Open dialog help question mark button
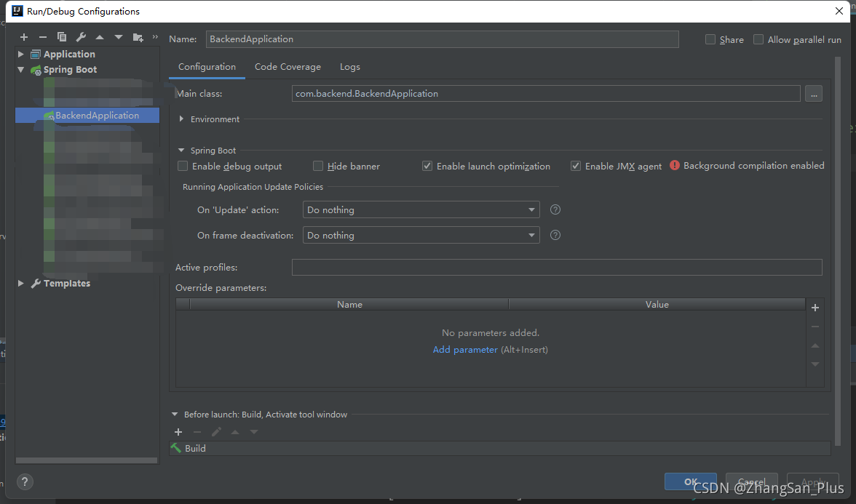856x504 pixels. (25, 481)
